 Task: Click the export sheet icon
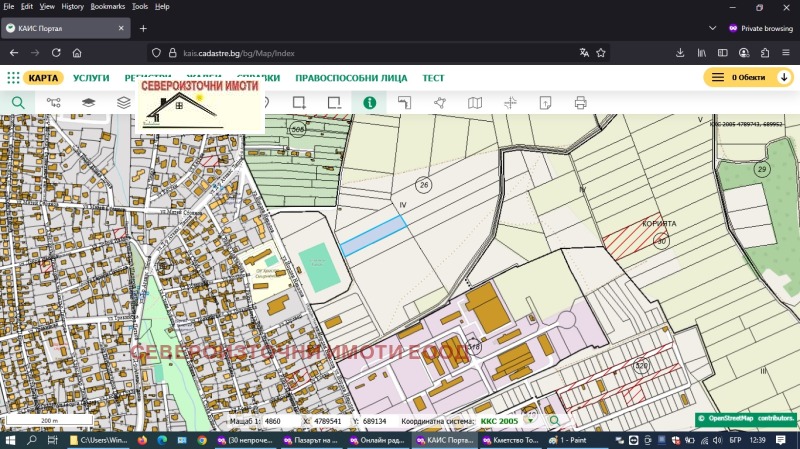pyautogui.click(x=545, y=103)
